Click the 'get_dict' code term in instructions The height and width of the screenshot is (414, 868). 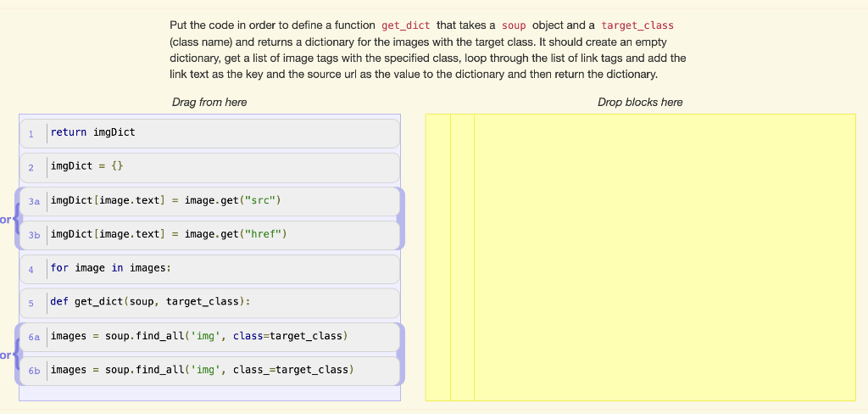point(406,25)
